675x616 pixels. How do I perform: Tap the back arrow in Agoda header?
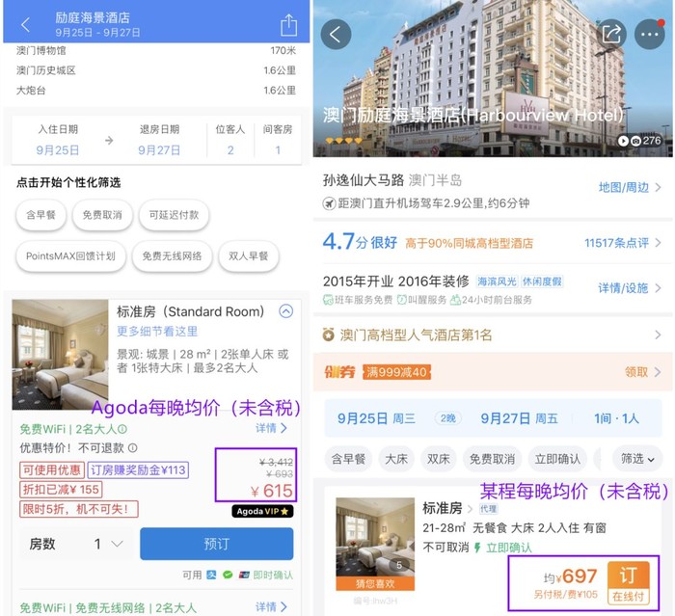tap(25, 24)
